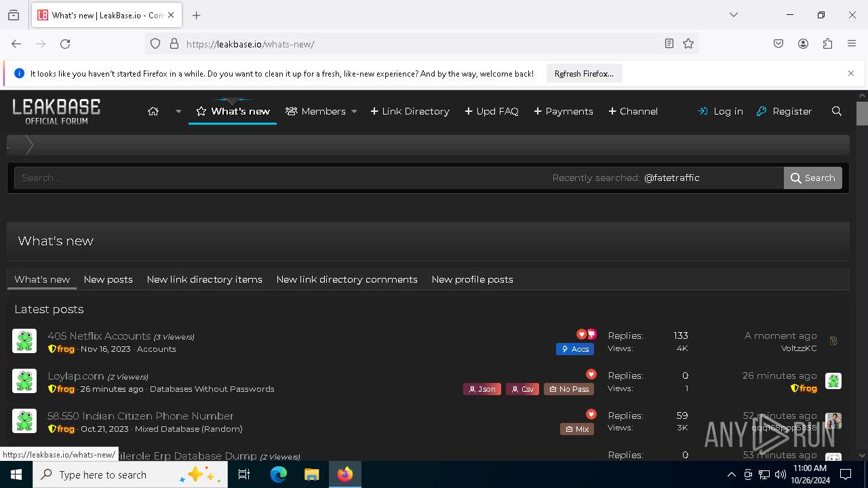
Task: Click heart reaction icon on Netflix thread
Action: (581, 334)
